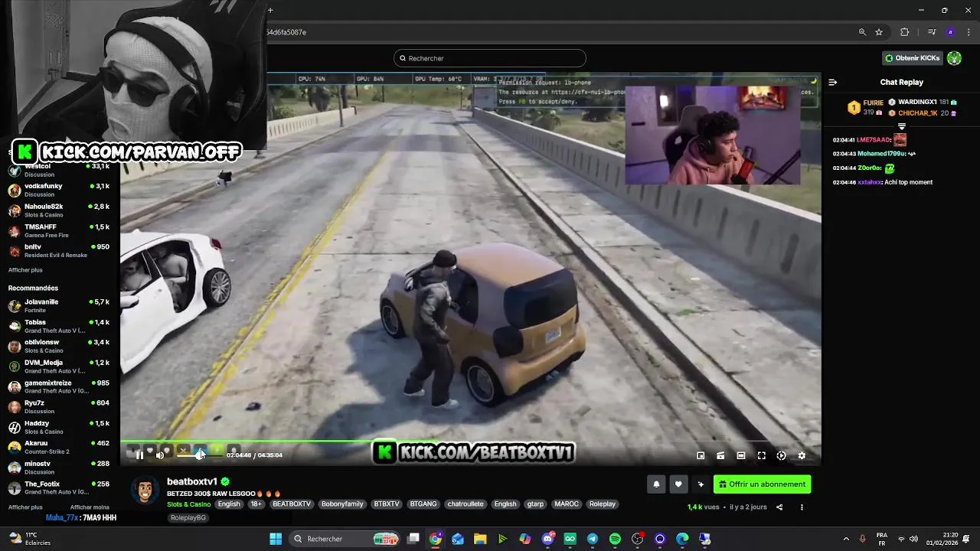The width and height of the screenshot is (980, 551).
Task: Open a new Chrome tab
Action: point(270,10)
